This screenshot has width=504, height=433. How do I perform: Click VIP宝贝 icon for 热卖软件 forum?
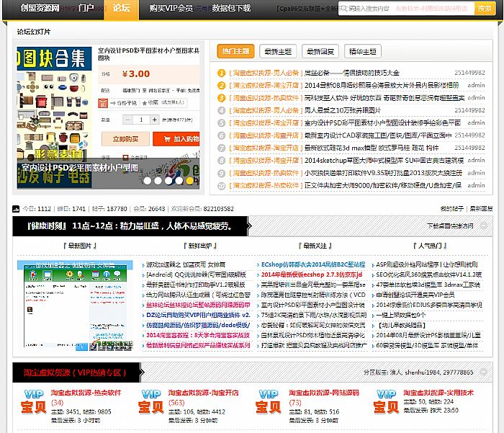click(34, 401)
